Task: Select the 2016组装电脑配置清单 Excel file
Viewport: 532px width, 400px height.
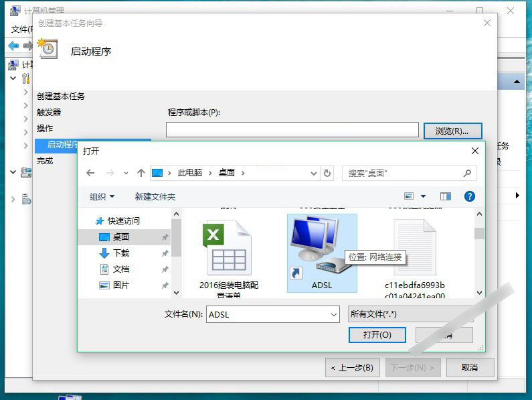Action: [x=229, y=258]
